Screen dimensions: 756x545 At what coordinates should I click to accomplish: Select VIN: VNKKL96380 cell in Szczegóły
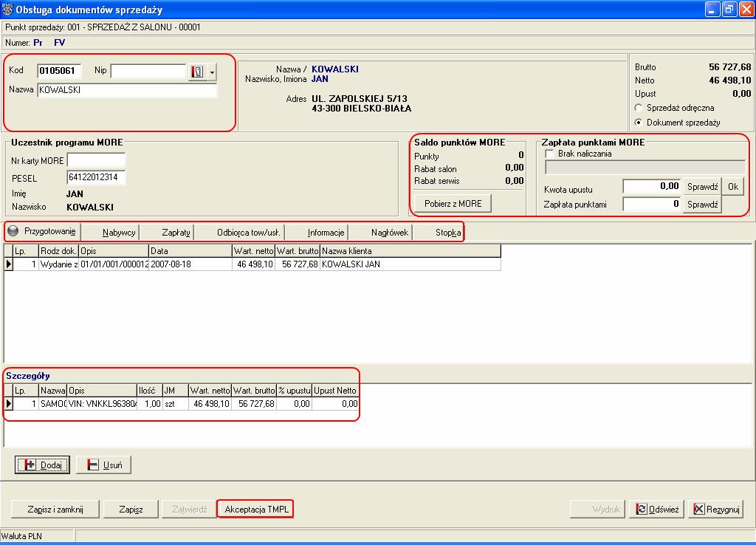point(102,404)
